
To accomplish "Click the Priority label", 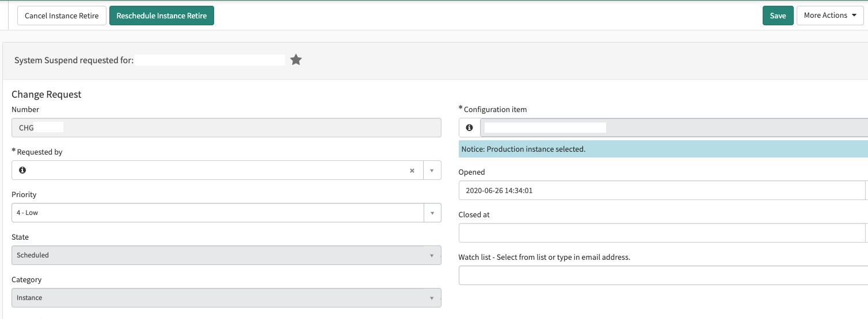I will coord(24,194).
